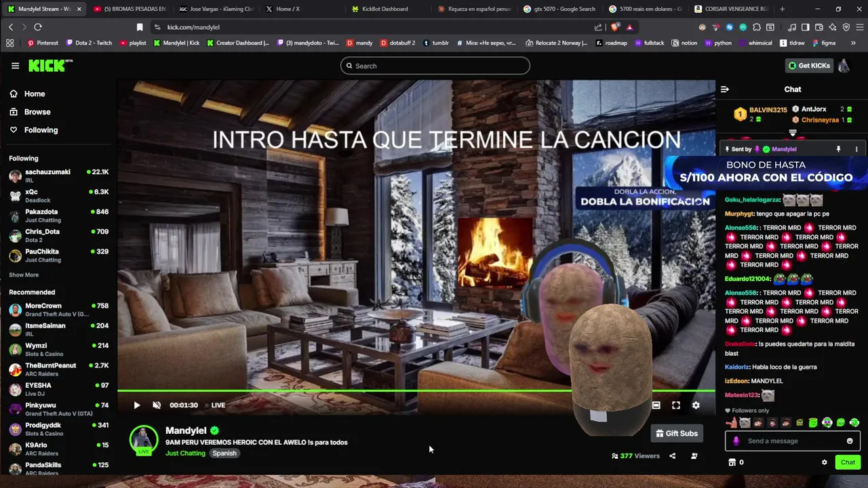The width and height of the screenshot is (868, 488).
Task: Open the emote picker in chat input
Action: coord(850,441)
